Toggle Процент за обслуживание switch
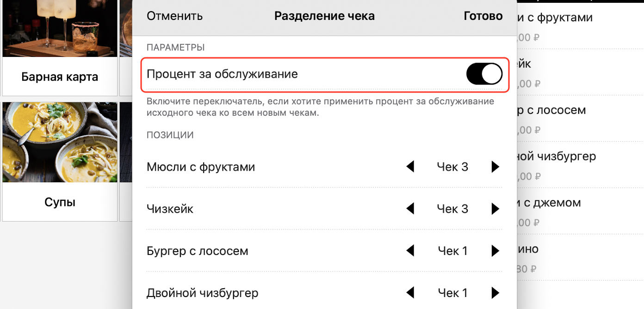The image size is (644, 309). (x=484, y=74)
